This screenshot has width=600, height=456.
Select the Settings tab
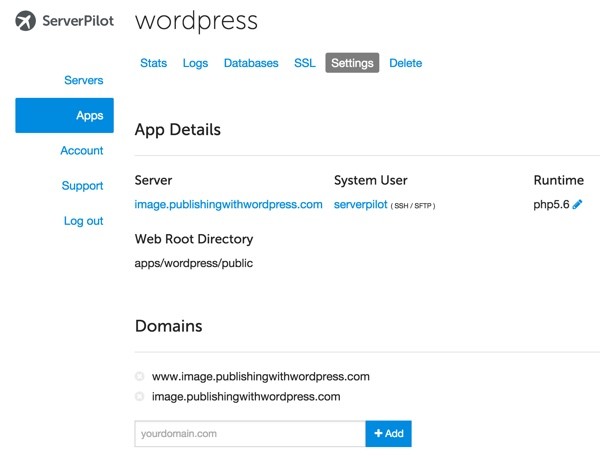pos(352,63)
